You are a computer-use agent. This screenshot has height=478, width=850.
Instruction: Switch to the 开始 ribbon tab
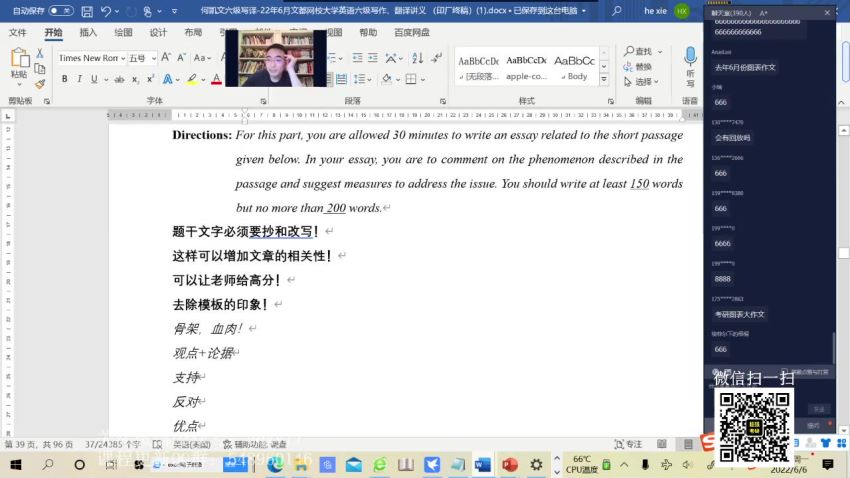(x=53, y=33)
